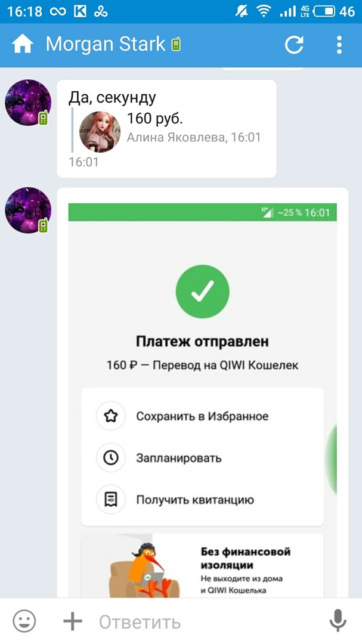The image size is (362, 644).
Task: Refresh the conversation with reload icon
Action: coord(294,45)
